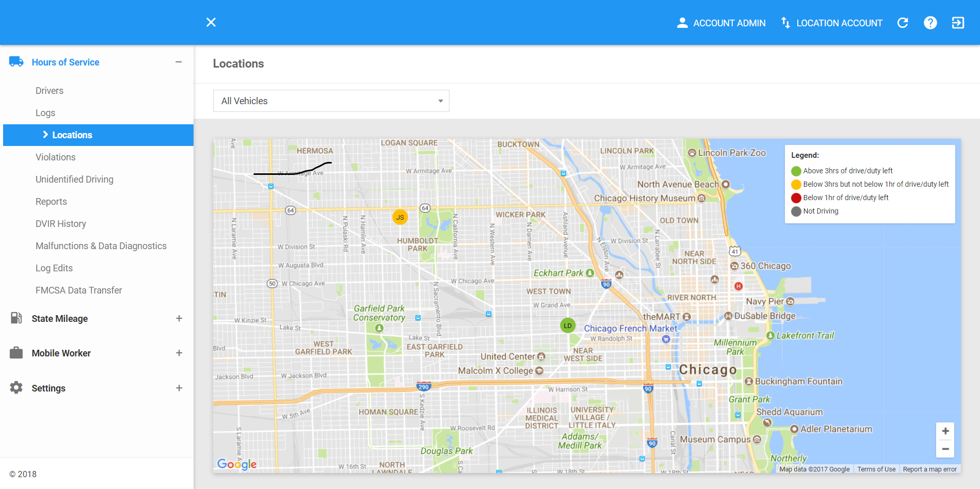This screenshot has width=980, height=489.
Task: Refresh the page with the reload icon
Action: (x=903, y=23)
